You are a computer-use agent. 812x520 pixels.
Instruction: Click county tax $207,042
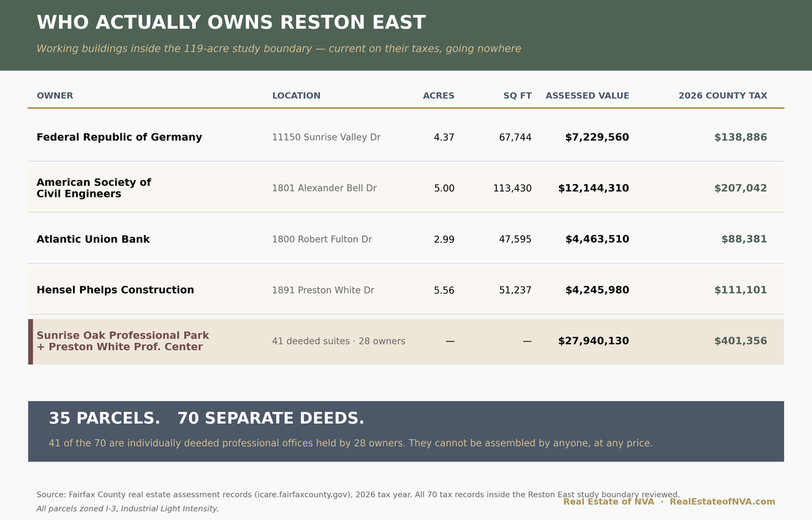tap(741, 188)
